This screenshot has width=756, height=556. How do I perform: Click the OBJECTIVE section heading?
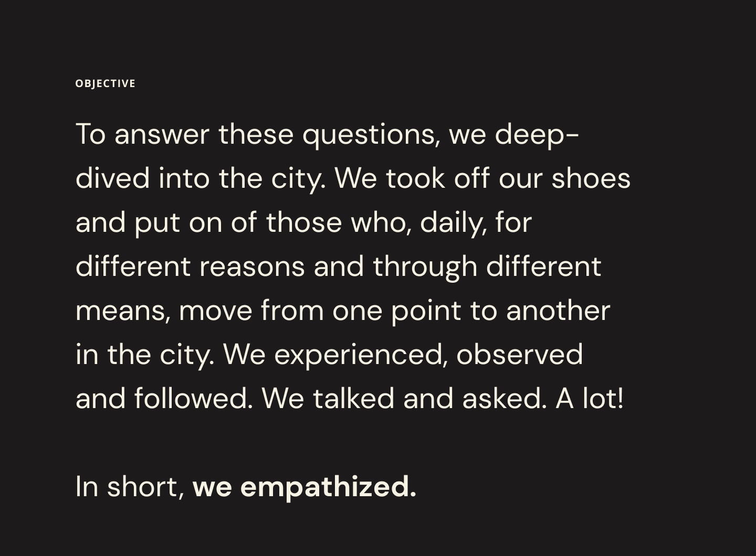point(105,83)
